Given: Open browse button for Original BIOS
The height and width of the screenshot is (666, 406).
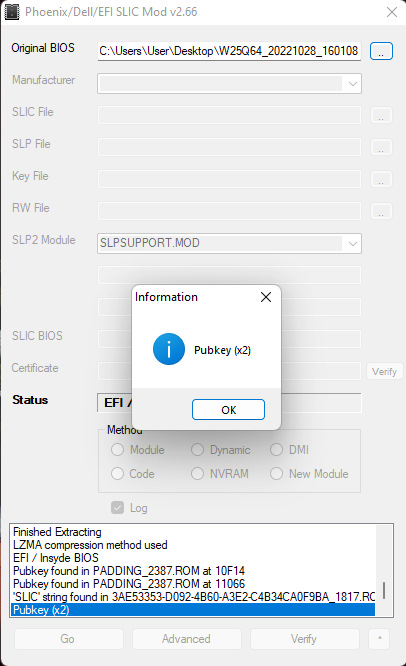Looking at the screenshot, I should (x=381, y=51).
